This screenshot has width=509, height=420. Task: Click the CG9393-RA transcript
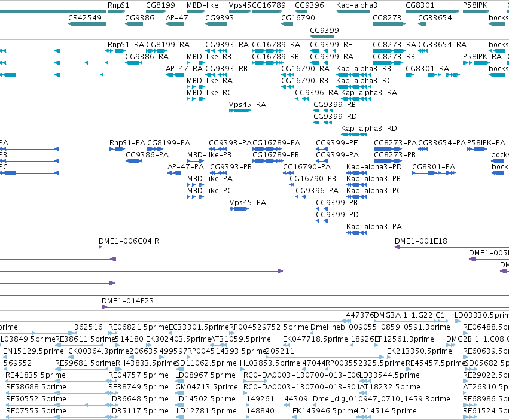pos(216,51)
